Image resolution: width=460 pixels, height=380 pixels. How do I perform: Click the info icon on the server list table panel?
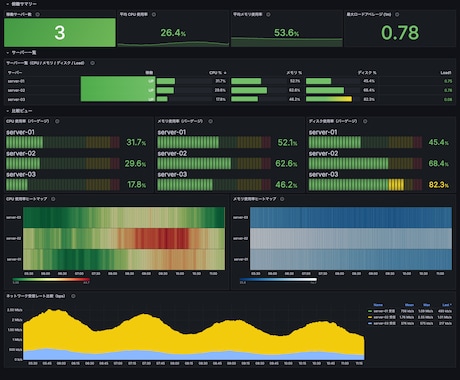pyautogui.click(x=92, y=63)
